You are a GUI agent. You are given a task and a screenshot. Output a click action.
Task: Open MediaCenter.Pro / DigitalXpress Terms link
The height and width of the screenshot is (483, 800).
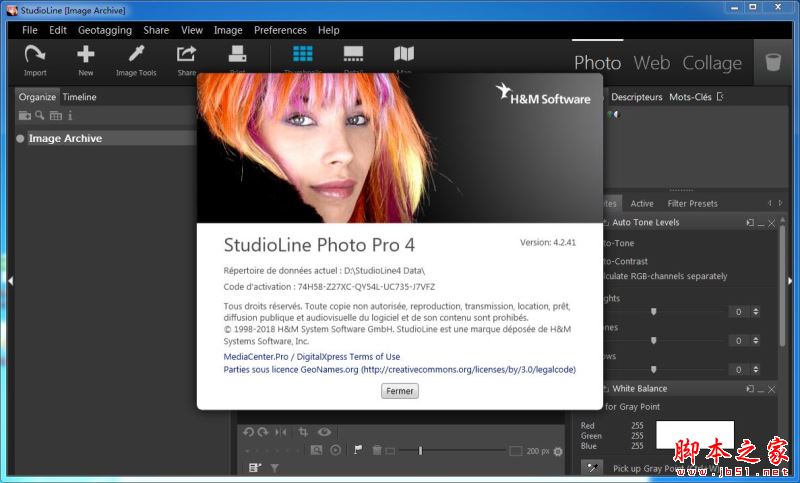[312, 356]
